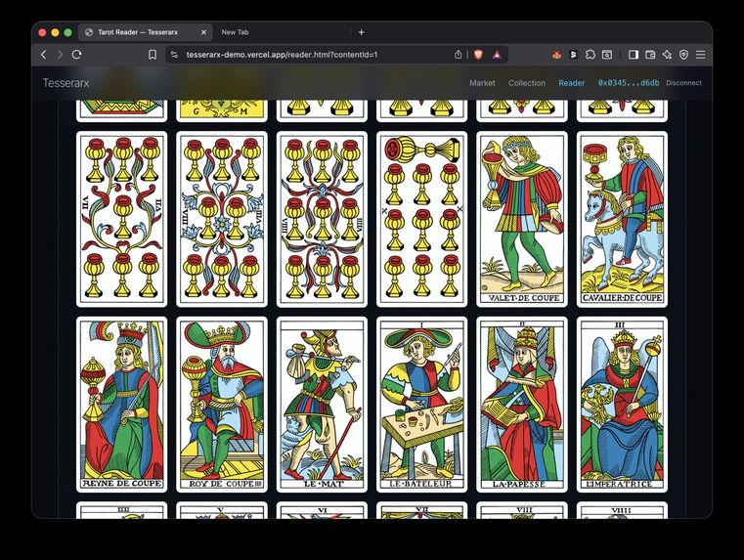Open the Le Bateleur card
744x560 pixels.
421,405
